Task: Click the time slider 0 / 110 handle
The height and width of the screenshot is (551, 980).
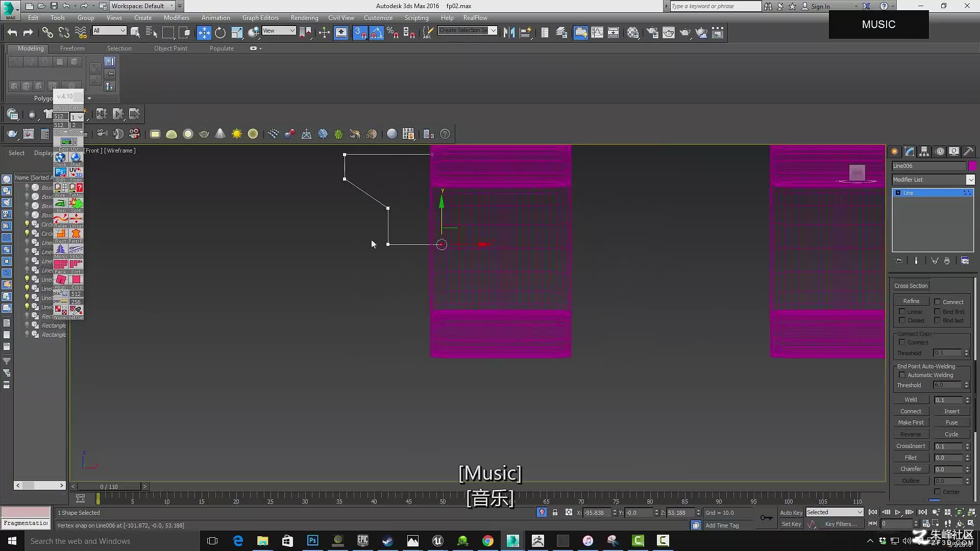Action: tap(109, 487)
